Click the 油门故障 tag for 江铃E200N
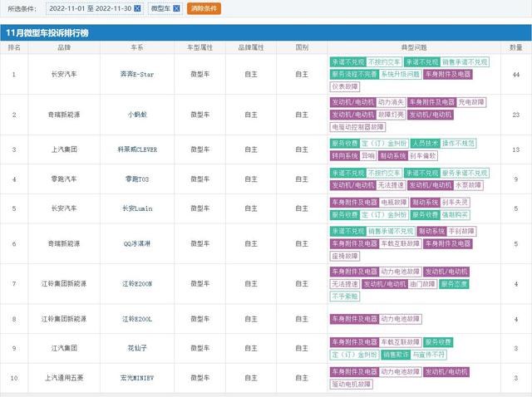The width and height of the screenshot is (532, 397). [x=422, y=284]
